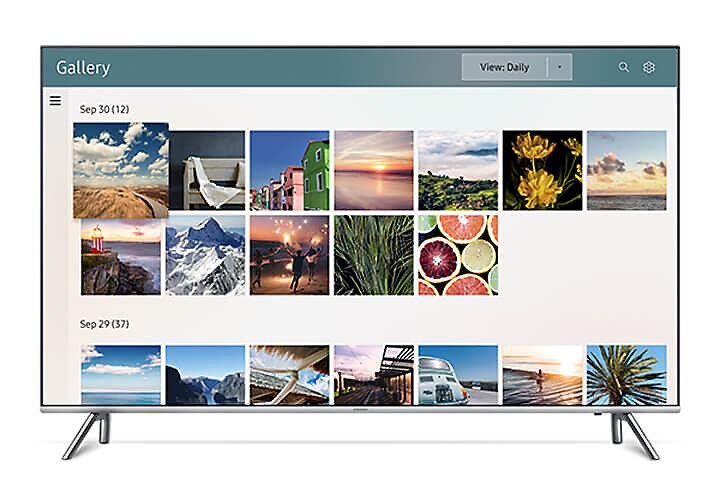The image size is (720, 488).
Task: Open the colorful houses photo
Action: pyautogui.click(x=289, y=171)
